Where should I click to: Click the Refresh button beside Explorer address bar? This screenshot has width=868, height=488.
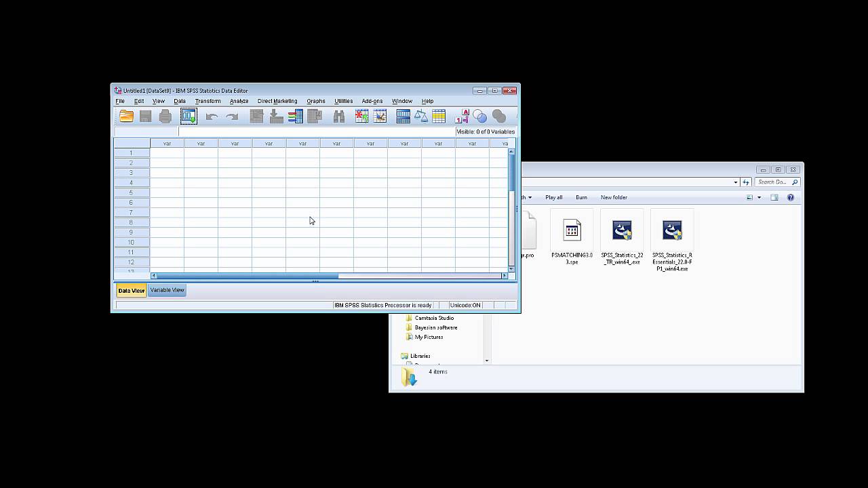click(746, 182)
